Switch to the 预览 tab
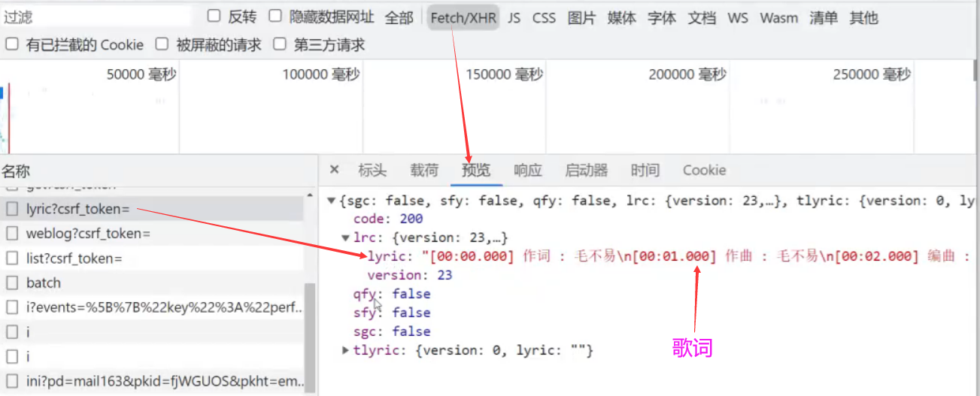 coord(476,171)
